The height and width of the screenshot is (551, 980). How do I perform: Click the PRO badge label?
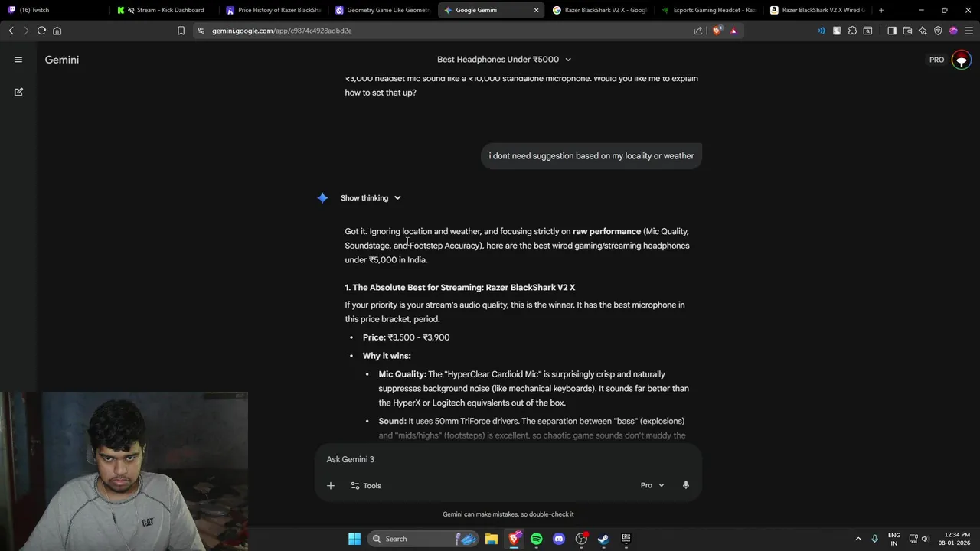click(x=936, y=60)
